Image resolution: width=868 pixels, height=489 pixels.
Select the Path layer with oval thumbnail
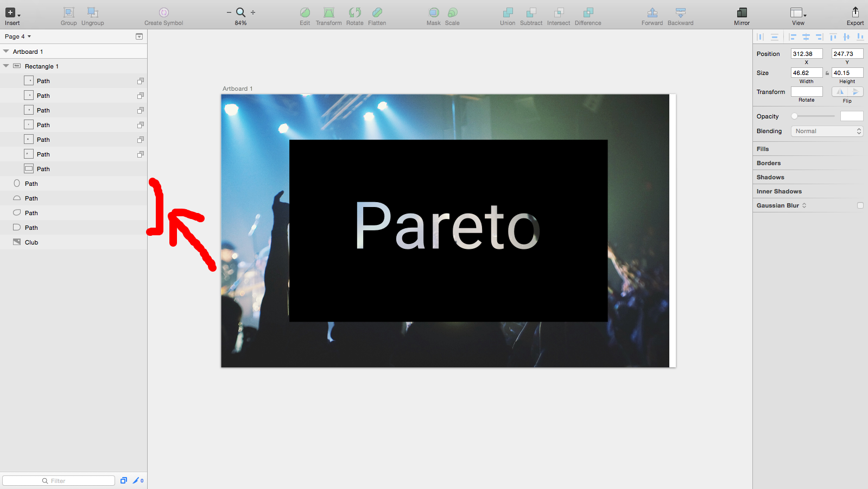click(x=73, y=184)
